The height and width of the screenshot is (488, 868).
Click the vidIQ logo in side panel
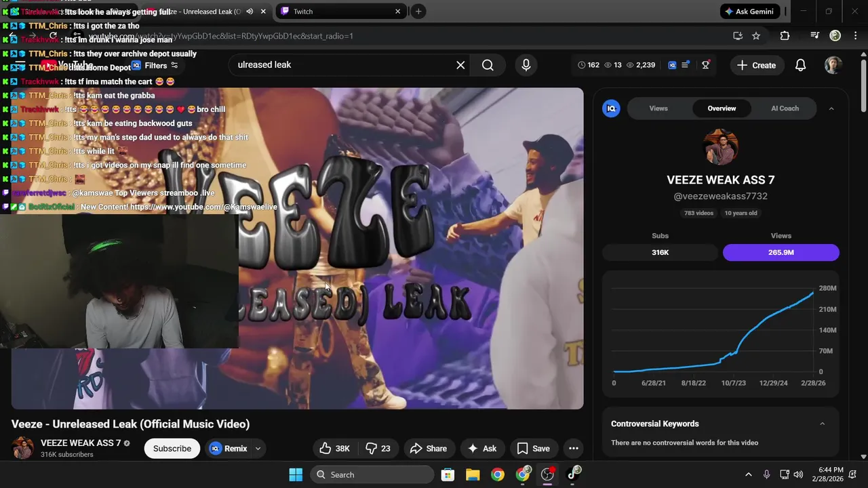click(611, 108)
